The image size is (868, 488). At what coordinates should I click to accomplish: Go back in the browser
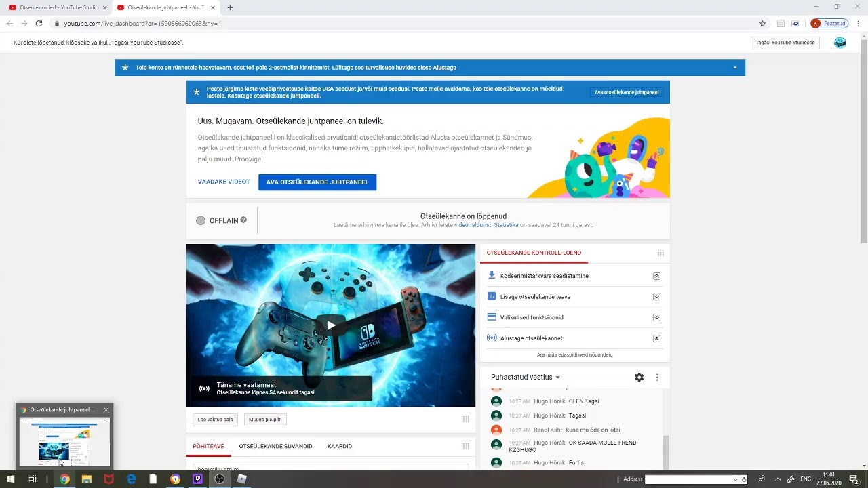[x=9, y=23]
